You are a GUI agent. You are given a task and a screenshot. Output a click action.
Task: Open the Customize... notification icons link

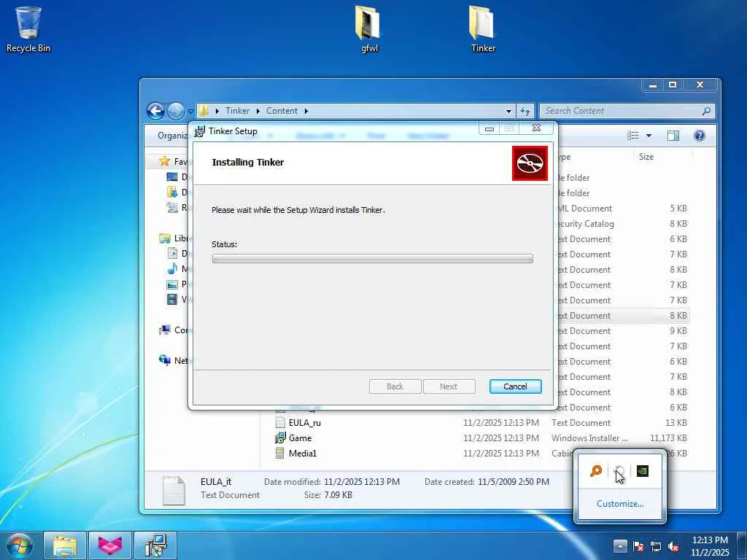[x=620, y=504]
